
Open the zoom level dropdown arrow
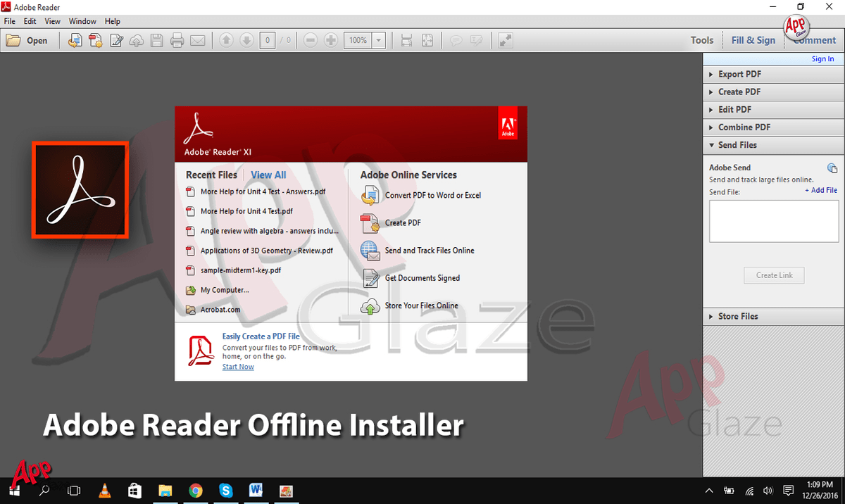point(379,40)
